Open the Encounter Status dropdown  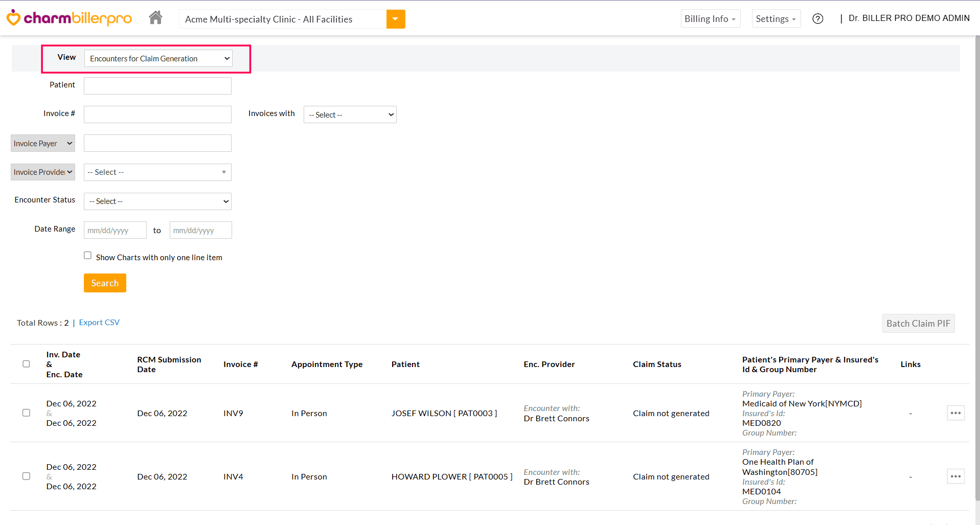coord(157,201)
